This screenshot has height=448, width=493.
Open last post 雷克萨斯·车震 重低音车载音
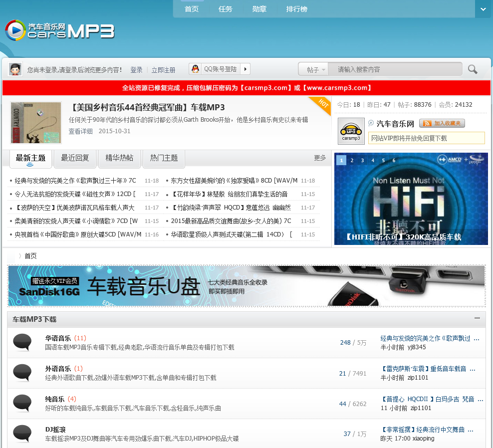coord(428,369)
